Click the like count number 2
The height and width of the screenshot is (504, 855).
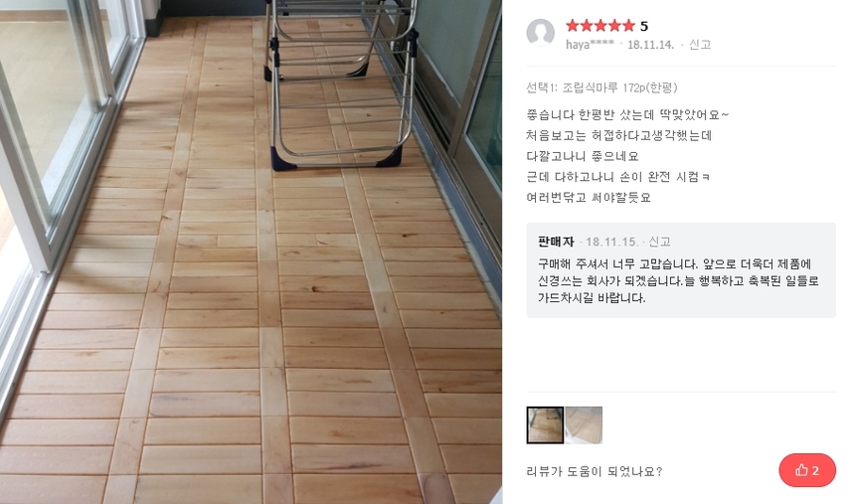click(815, 471)
